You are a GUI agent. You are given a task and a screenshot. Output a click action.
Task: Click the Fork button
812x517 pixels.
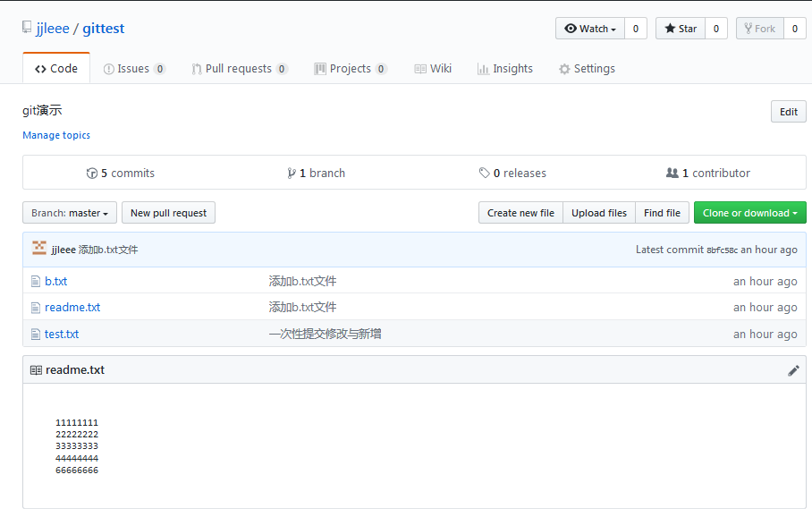[760, 29]
